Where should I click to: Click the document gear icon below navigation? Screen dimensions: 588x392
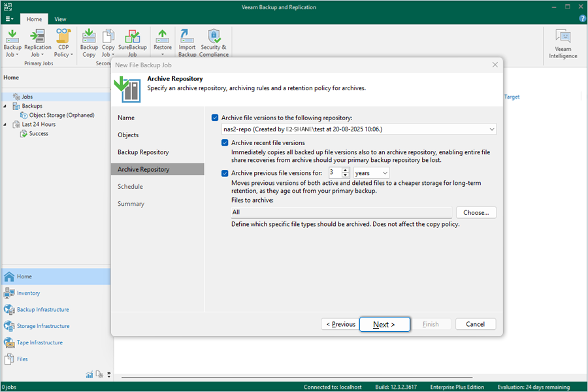tap(99, 374)
